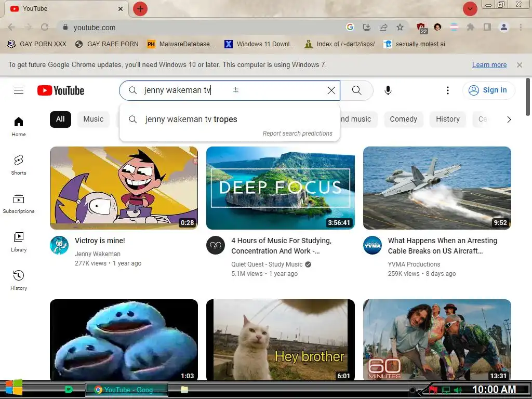Screen dimensions: 532x399
Task: Select the Music filter chip
Action: point(94,119)
